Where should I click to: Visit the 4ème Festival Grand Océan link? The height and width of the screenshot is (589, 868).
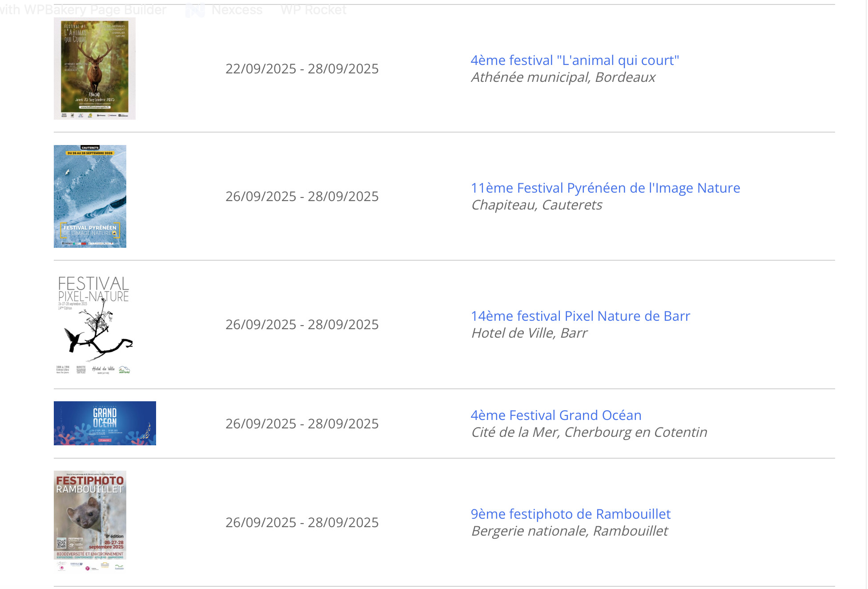pyautogui.click(x=556, y=415)
